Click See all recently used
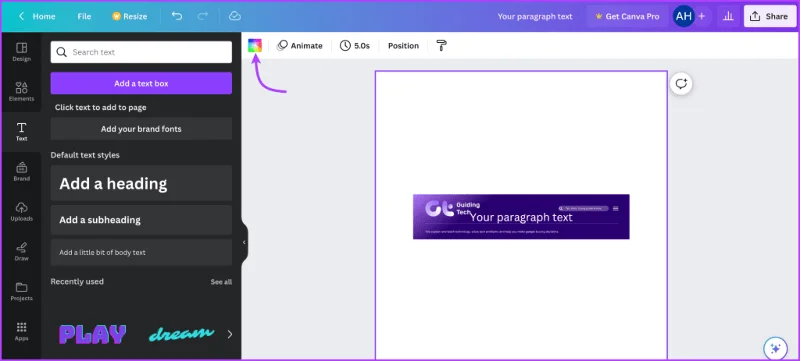Image resolution: width=800 pixels, height=361 pixels. click(221, 282)
